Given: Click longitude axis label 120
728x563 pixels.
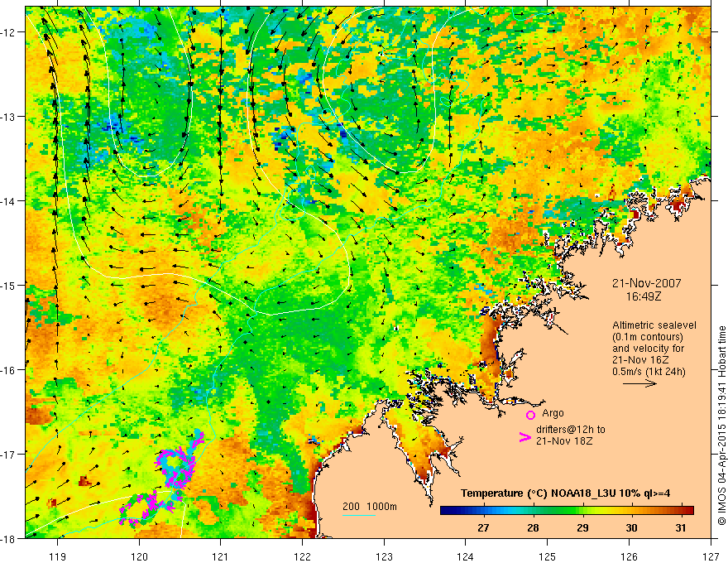Looking at the screenshot, I should pos(139,556).
